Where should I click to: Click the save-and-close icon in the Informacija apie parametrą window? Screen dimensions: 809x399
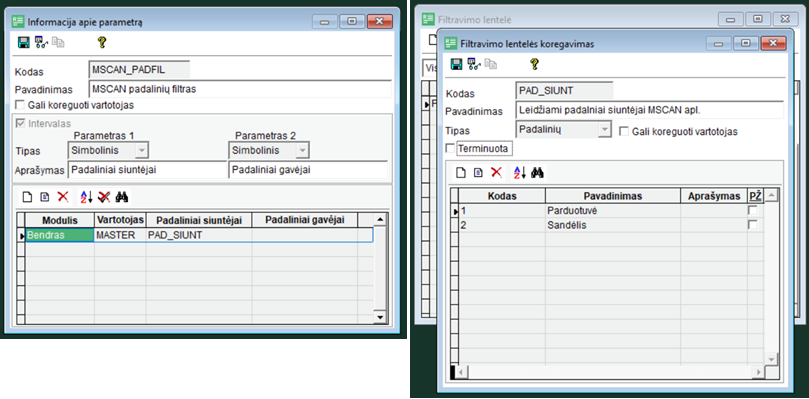tap(41, 43)
